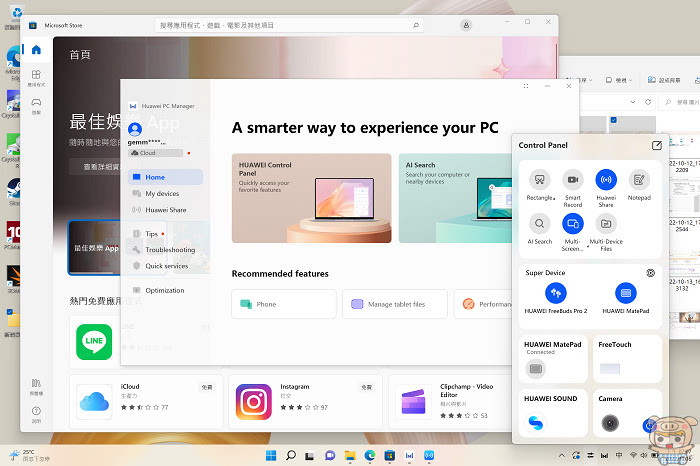The height and width of the screenshot is (466, 700).
Task: Toggle Multi-Screen collaboration icon
Action: click(x=573, y=223)
